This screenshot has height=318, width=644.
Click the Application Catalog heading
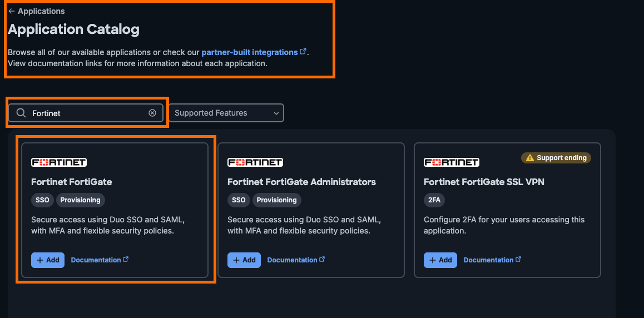click(73, 29)
